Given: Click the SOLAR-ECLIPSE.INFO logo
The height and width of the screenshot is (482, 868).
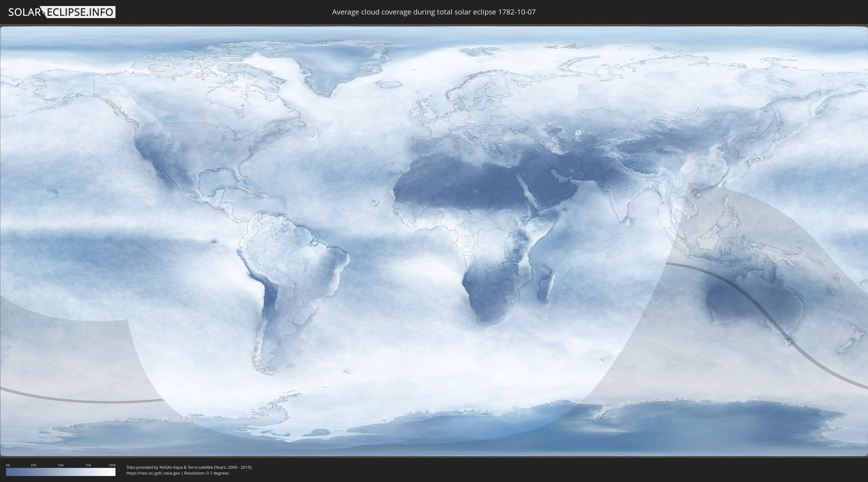Looking at the screenshot, I should coord(62,12).
